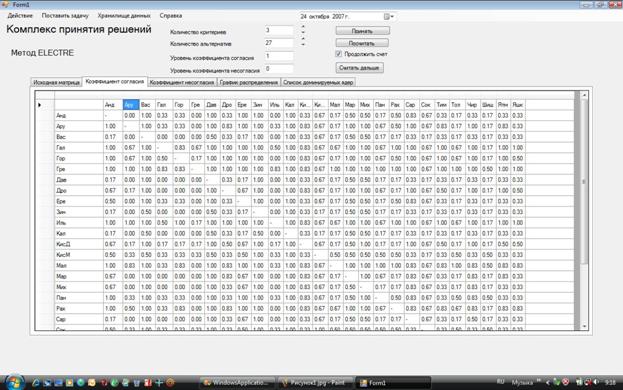Click the Пан column header
Viewport: 623px width, 390px height.
[x=381, y=105]
